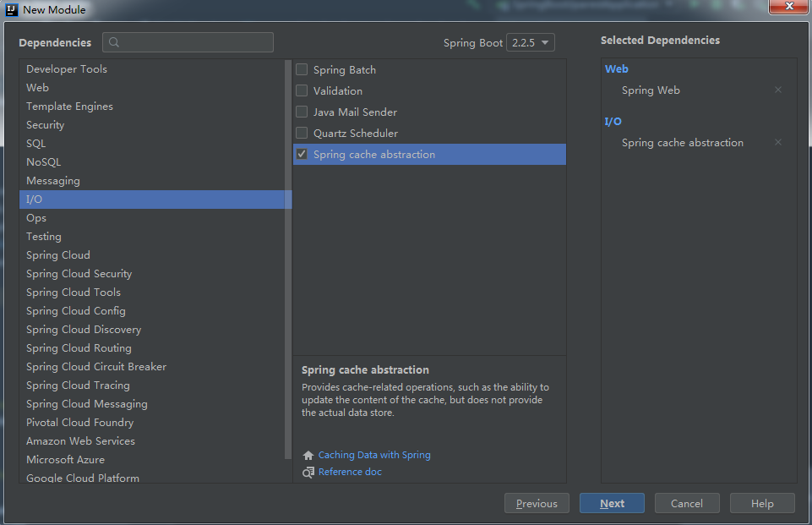Remove Spring Web from selected dependencies
The width and height of the screenshot is (812, 525).
tap(778, 90)
